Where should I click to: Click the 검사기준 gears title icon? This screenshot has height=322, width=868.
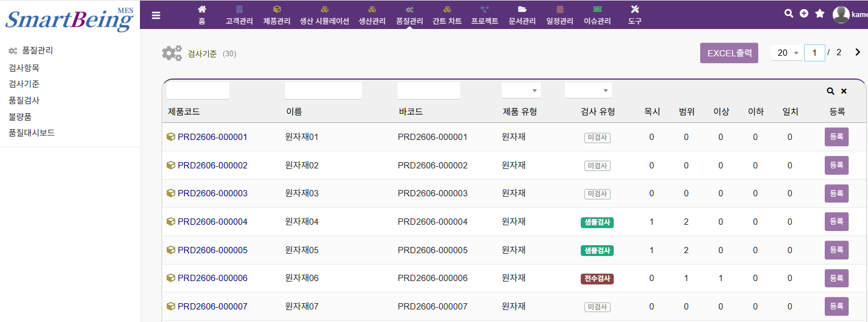172,53
